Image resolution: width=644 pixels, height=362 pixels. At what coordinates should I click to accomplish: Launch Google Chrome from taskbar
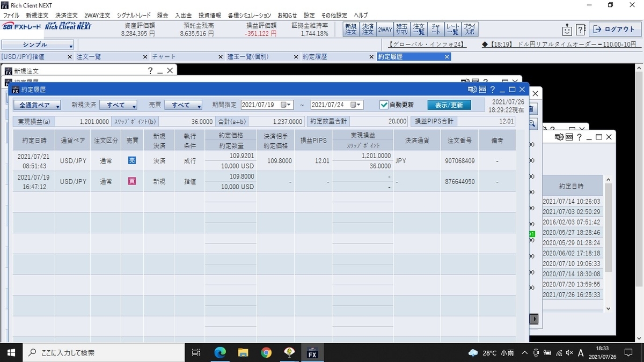266,352
